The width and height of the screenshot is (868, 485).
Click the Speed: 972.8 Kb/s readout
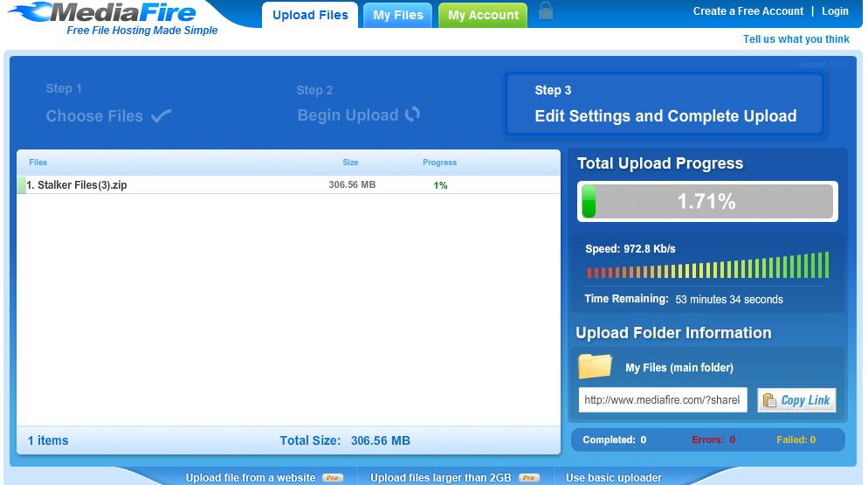[630, 249]
